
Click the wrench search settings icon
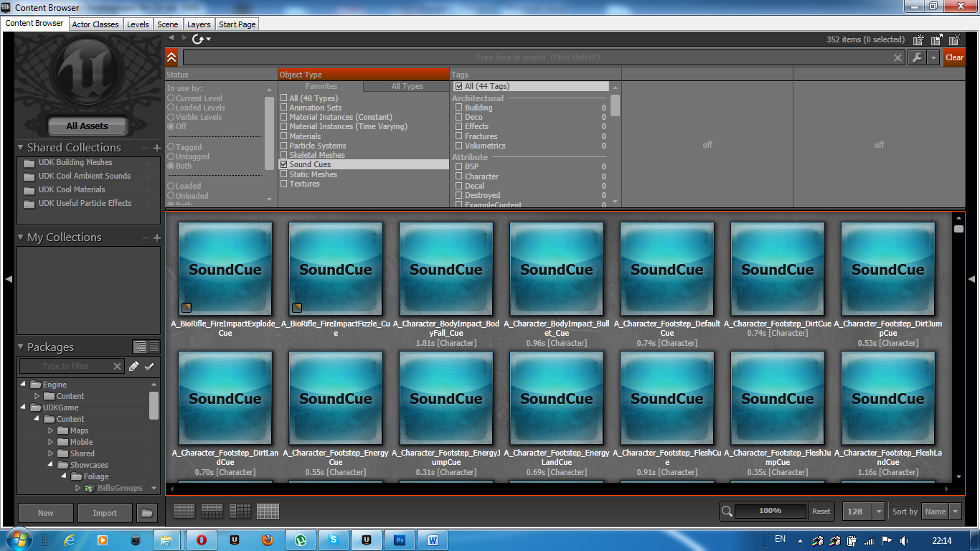point(917,58)
